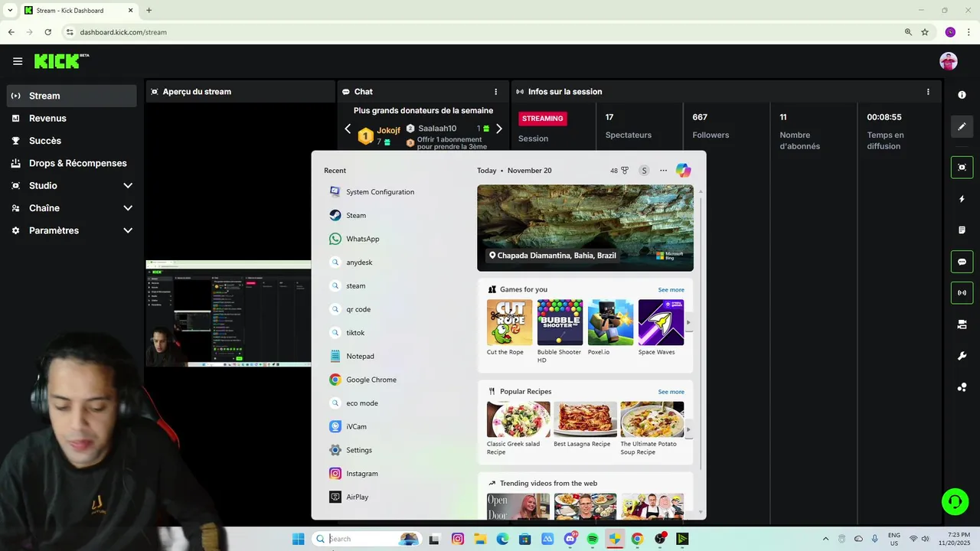Image resolution: width=980 pixels, height=551 pixels.
Task: Open the Chat panel three-dot menu
Action: (496, 92)
